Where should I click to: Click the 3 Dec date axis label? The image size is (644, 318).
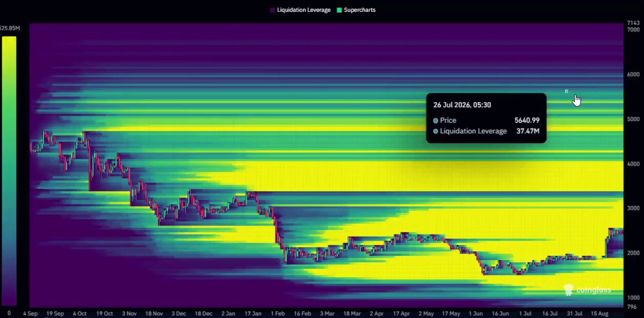178,314
